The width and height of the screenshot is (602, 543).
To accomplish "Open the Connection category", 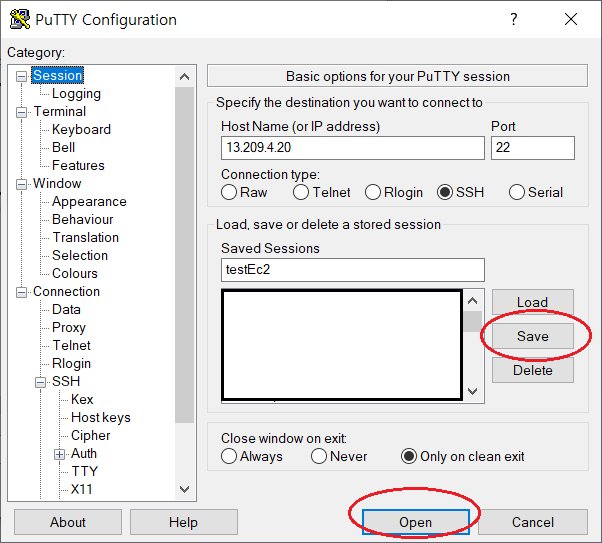I will pyautogui.click(x=66, y=291).
